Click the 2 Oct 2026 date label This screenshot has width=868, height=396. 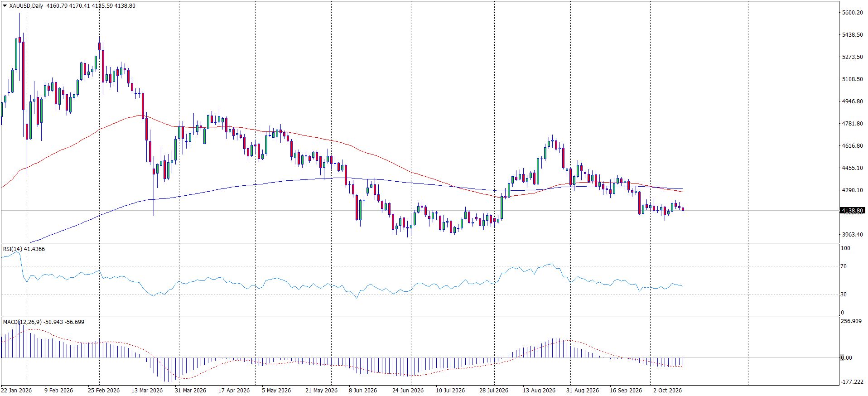tap(667, 391)
